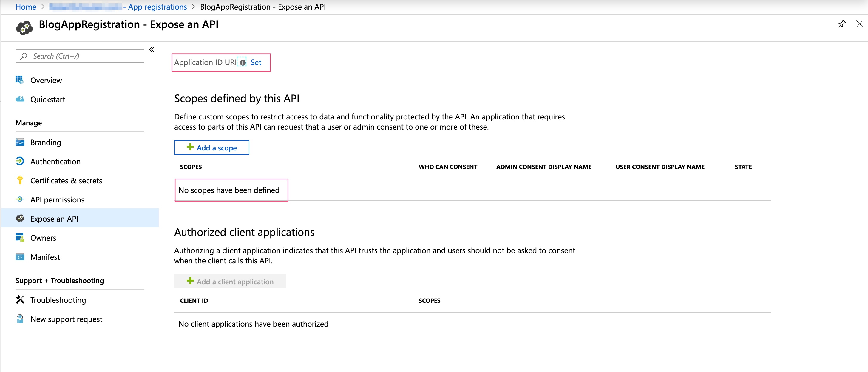This screenshot has height=372, width=868.
Task: Click the API permissions icon
Action: pyautogui.click(x=20, y=199)
